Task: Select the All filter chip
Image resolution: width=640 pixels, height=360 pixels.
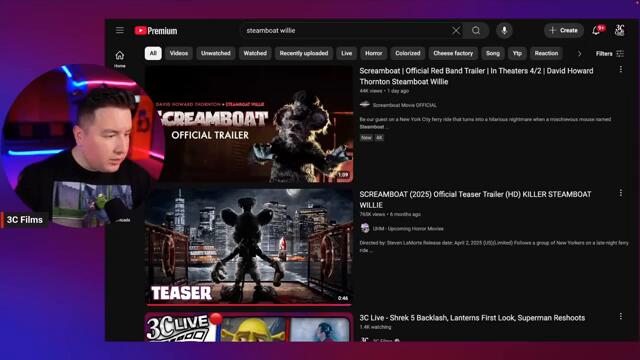Action: 153,53
